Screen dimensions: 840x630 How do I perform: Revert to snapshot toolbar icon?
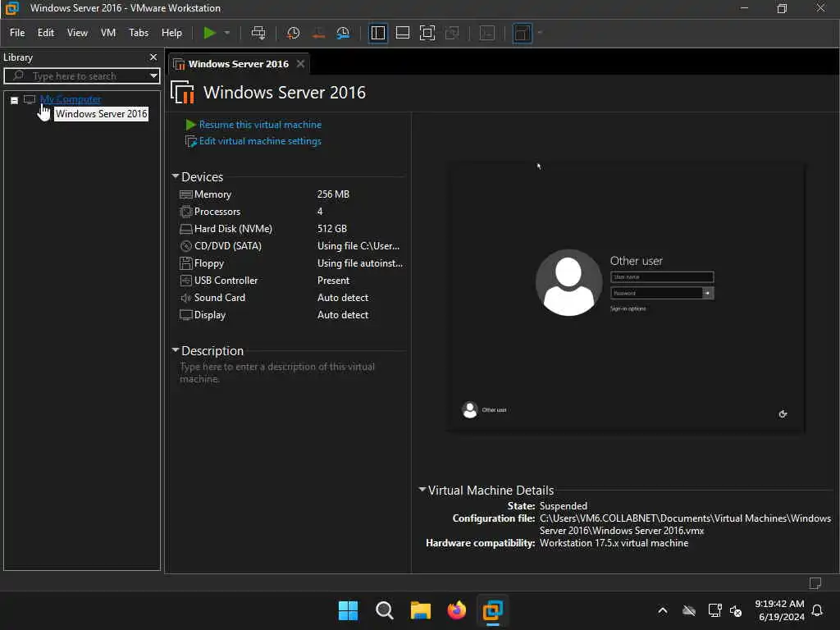coord(318,33)
